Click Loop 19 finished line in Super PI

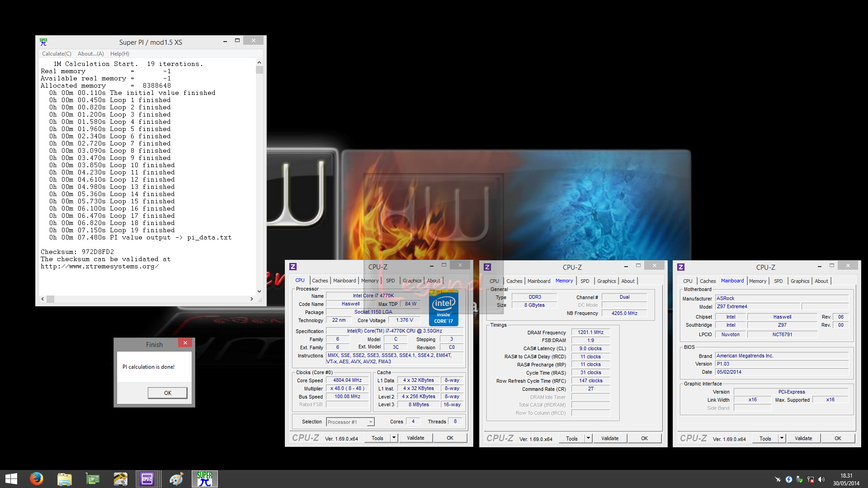coord(112,230)
